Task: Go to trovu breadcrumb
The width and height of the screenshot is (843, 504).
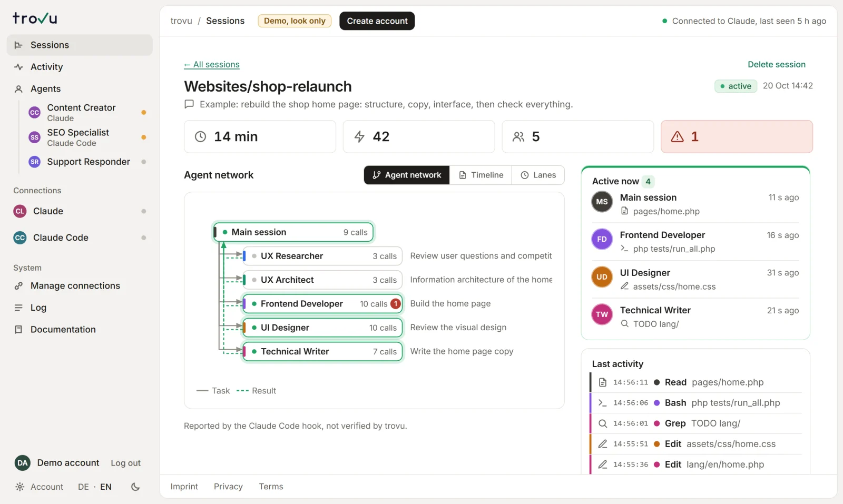Action: click(x=181, y=21)
